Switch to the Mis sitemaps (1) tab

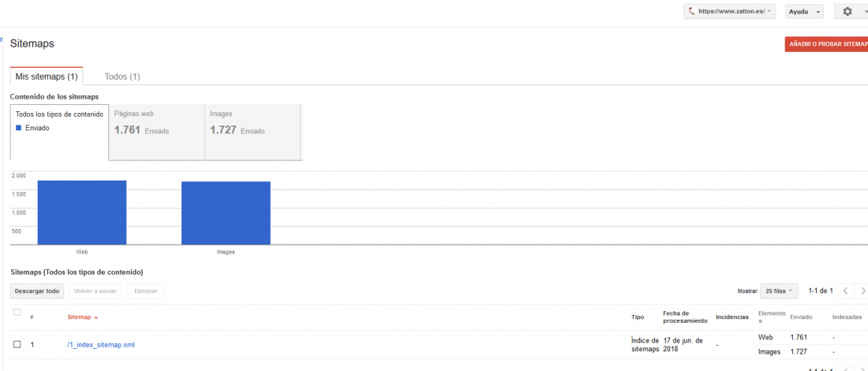47,77
